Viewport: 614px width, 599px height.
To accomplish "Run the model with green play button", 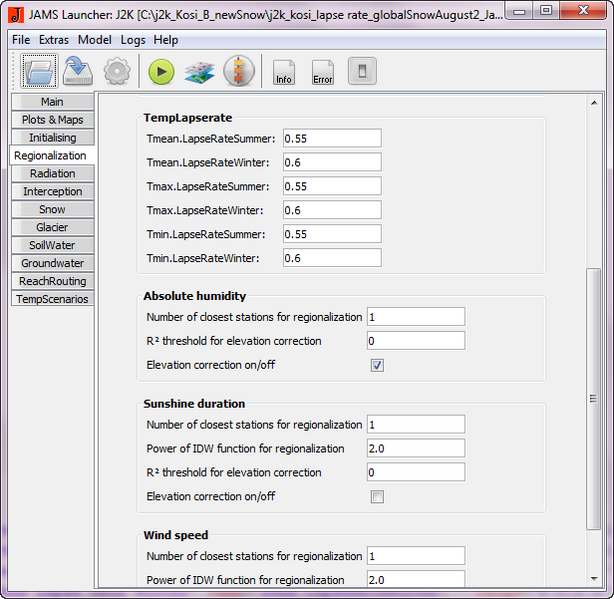I will tap(161, 72).
